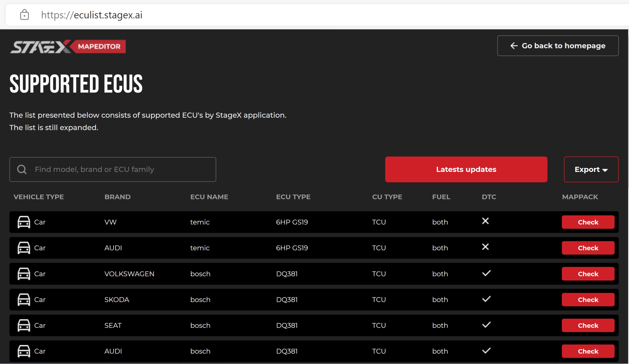Click the car icon in the VW row
This screenshot has width=629, height=364.
click(24, 222)
